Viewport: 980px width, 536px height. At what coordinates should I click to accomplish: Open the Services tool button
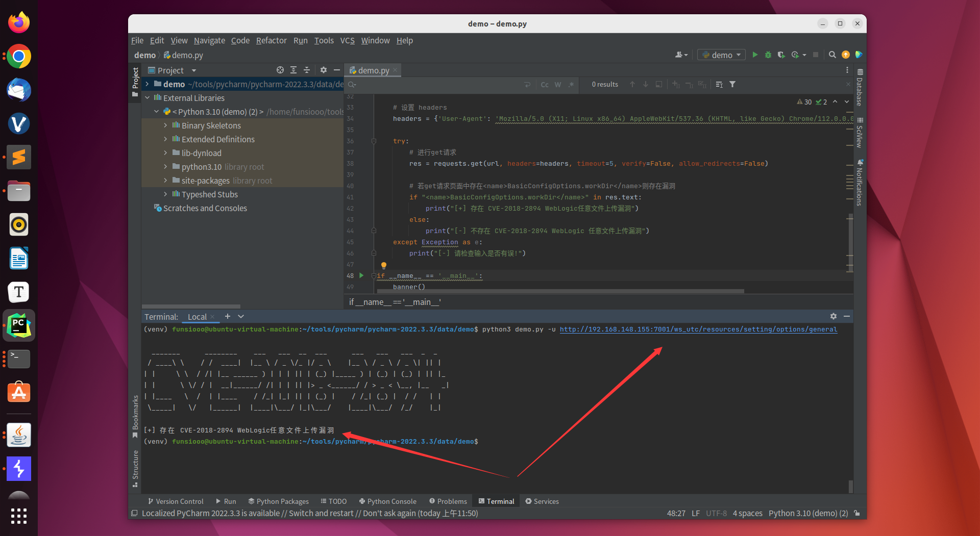[x=542, y=501]
